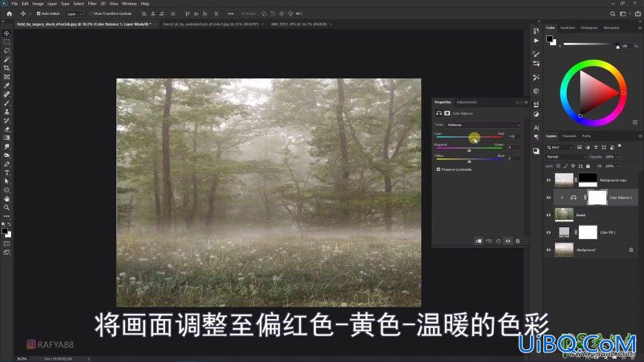Select the Path Selection tool
The image size is (644, 362).
7,181
